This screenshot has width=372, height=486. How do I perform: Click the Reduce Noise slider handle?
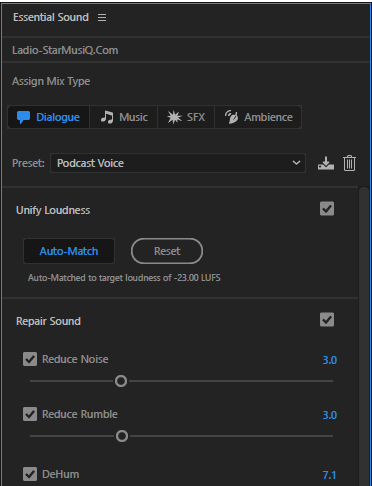[x=121, y=381]
